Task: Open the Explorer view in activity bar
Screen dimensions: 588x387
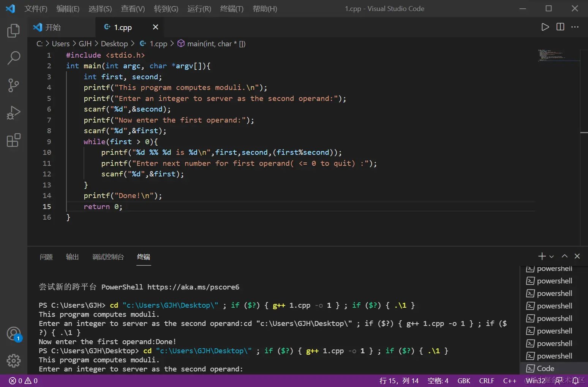Action: click(14, 31)
